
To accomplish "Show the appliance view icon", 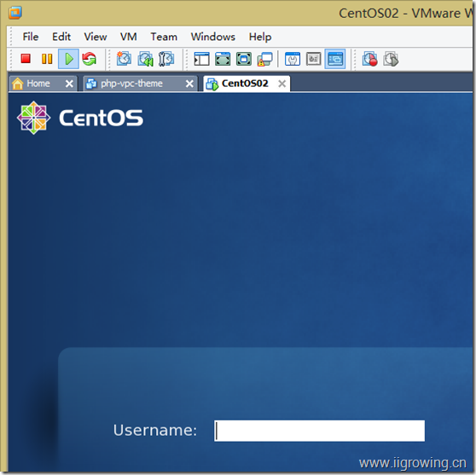I will tap(314, 59).
